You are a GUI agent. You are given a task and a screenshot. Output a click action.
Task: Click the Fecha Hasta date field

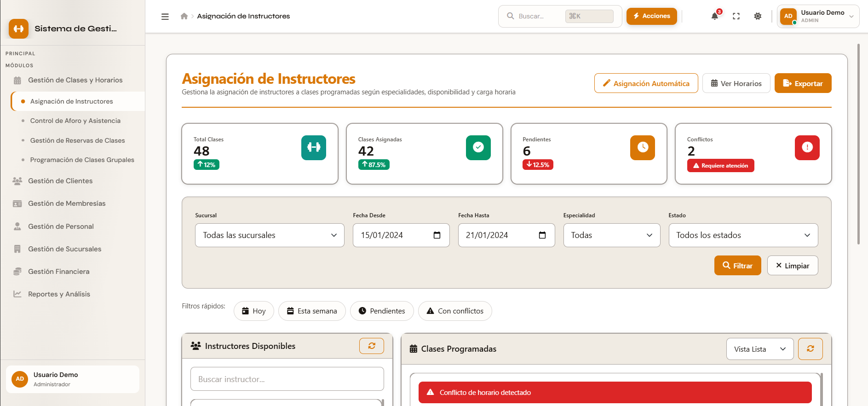(506, 235)
